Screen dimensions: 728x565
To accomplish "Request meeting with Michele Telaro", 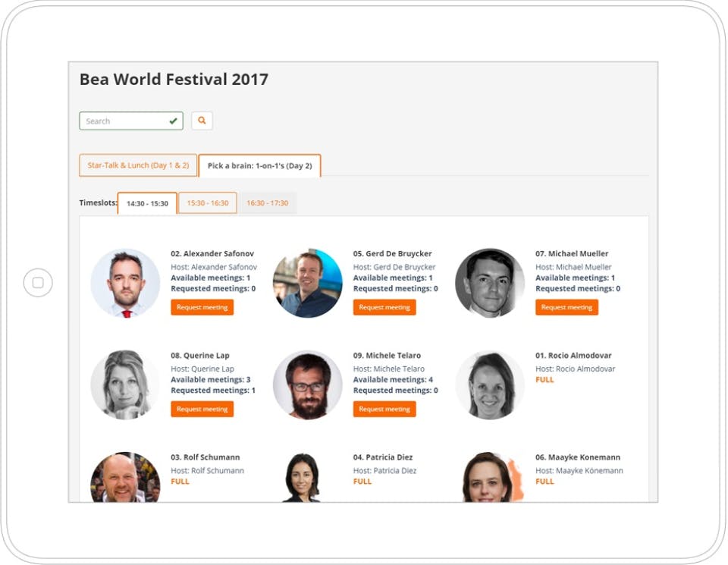I will (x=384, y=409).
